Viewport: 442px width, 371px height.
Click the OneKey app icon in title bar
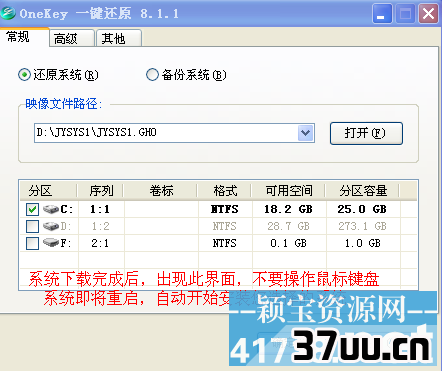pyautogui.click(x=8, y=13)
